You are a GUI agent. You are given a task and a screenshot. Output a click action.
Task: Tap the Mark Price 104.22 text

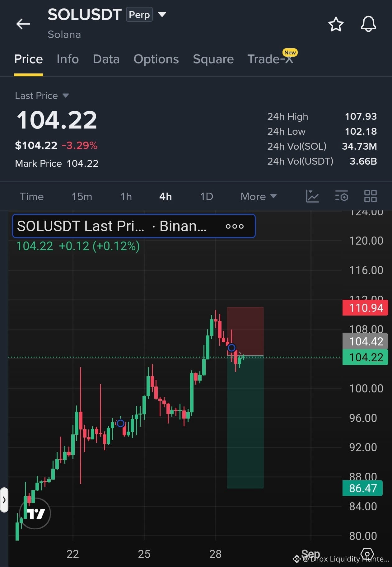57,163
